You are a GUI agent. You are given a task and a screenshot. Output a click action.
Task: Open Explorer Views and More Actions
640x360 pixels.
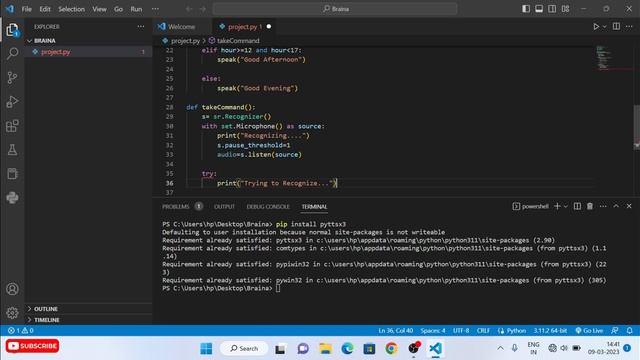pyautogui.click(x=141, y=27)
